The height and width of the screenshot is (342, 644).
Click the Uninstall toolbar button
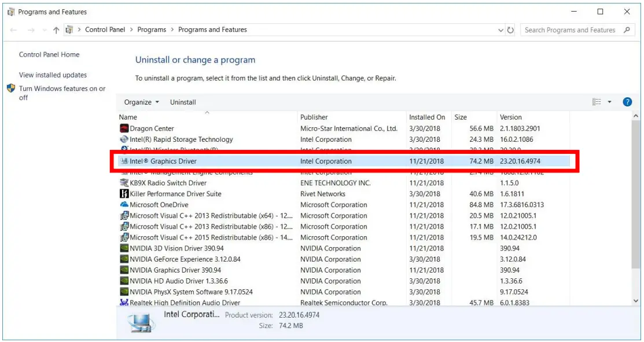(x=183, y=102)
